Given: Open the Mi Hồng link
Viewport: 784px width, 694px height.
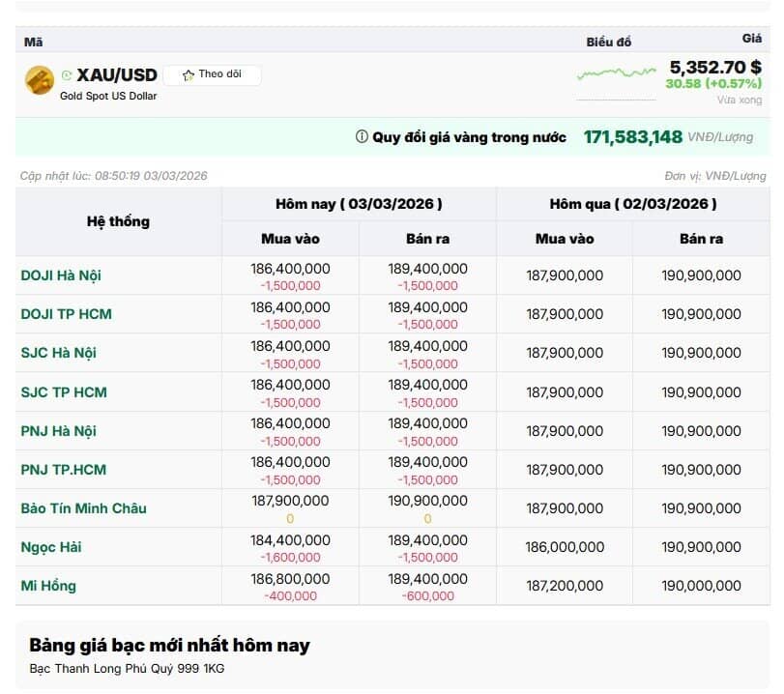Looking at the screenshot, I should 48,586.
